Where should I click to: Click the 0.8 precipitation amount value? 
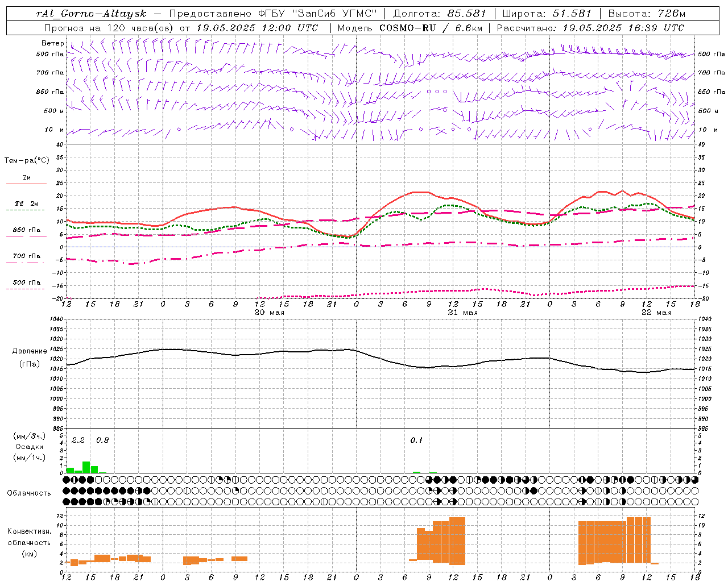[102, 440]
